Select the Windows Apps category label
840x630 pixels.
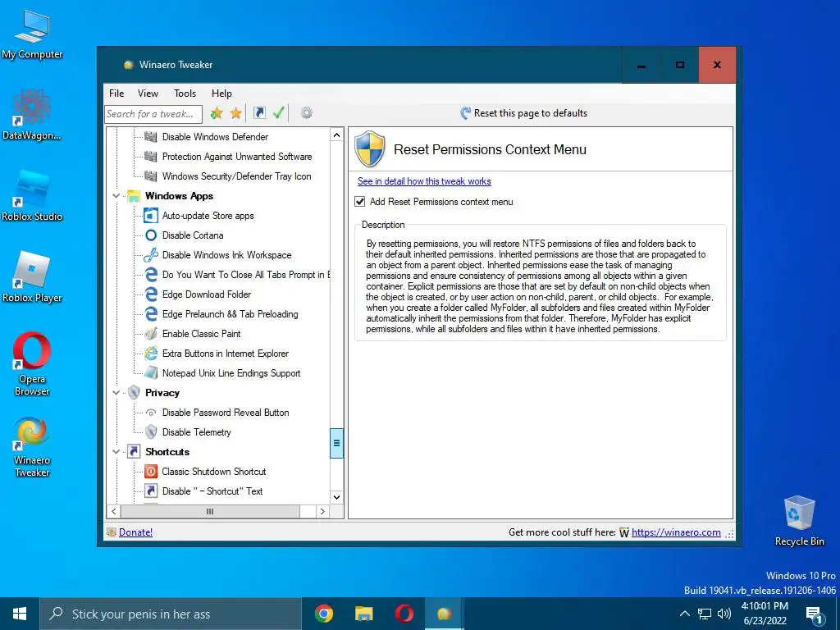coord(179,196)
